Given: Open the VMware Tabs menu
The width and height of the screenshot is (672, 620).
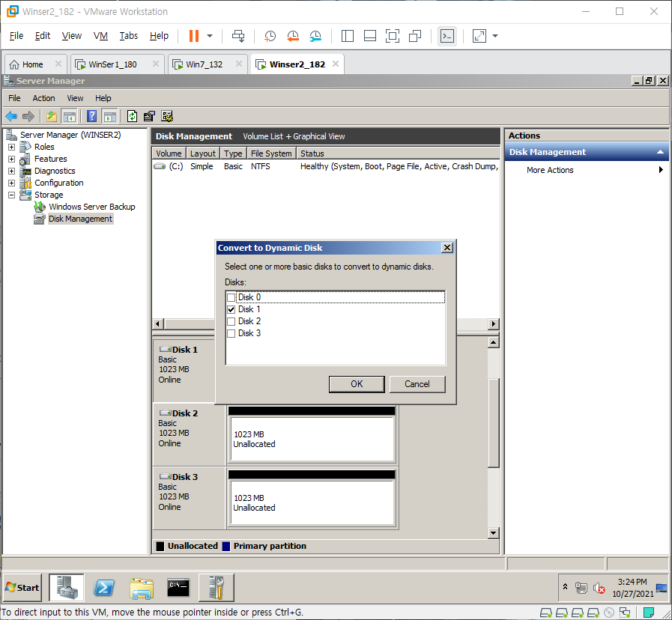Looking at the screenshot, I should 129,36.
